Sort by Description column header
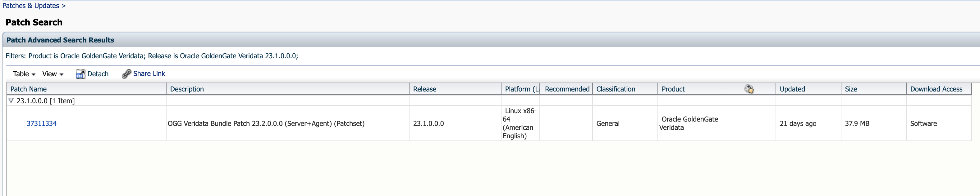 click(x=187, y=89)
